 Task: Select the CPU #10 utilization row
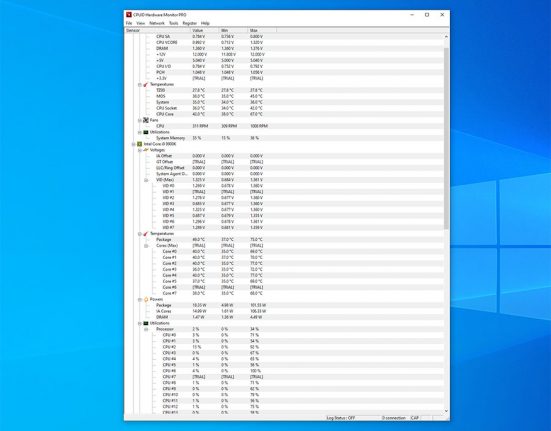(x=285, y=395)
